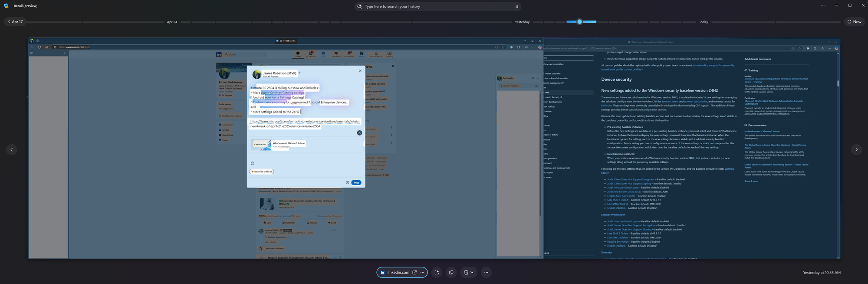
Task: Open LinkedIn My Network nav icon
Action: (311, 54)
